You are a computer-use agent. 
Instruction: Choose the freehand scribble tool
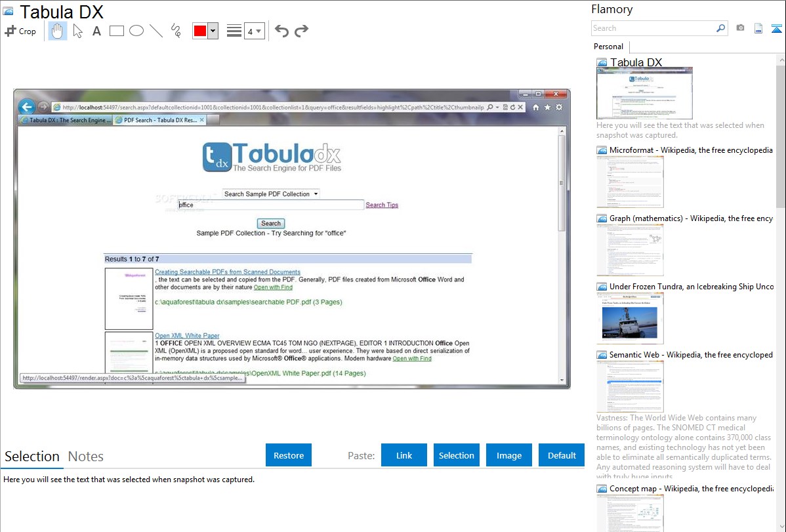pyautogui.click(x=176, y=31)
